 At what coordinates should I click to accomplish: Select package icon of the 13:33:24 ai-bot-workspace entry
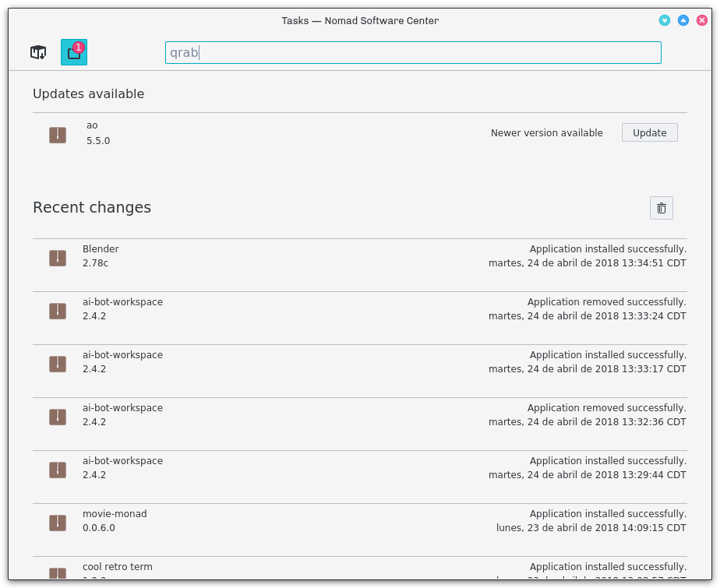tap(58, 311)
